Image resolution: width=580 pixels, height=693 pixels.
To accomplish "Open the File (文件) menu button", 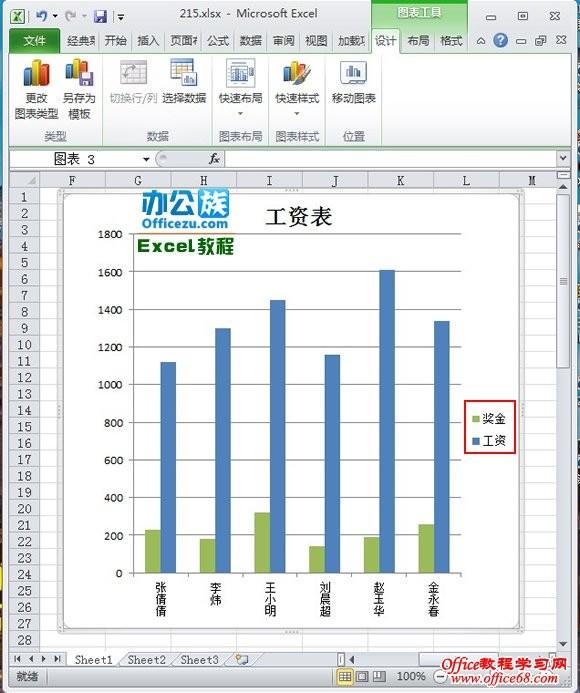I will point(34,41).
